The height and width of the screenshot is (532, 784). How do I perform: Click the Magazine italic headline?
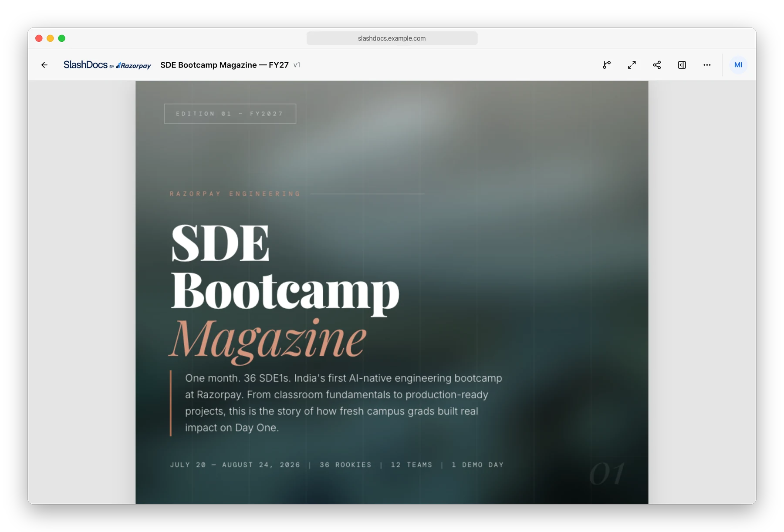pos(268,341)
